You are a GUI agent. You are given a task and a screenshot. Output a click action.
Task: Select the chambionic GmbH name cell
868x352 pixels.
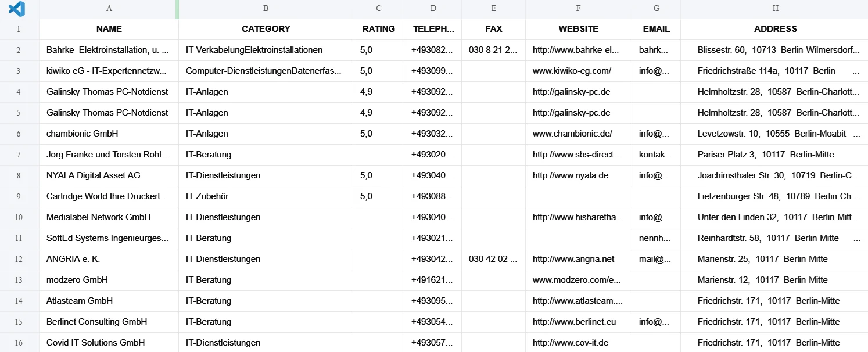pyautogui.click(x=109, y=134)
